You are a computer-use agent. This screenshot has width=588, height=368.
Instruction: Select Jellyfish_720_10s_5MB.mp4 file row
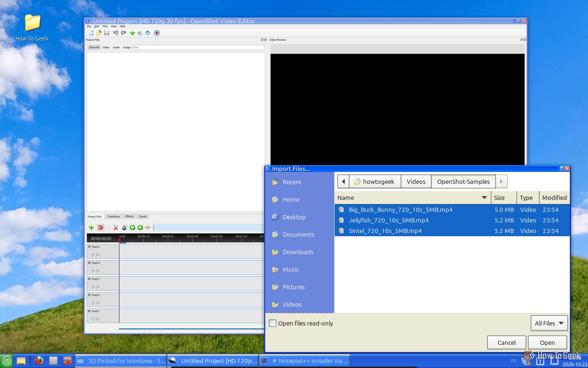(x=452, y=220)
